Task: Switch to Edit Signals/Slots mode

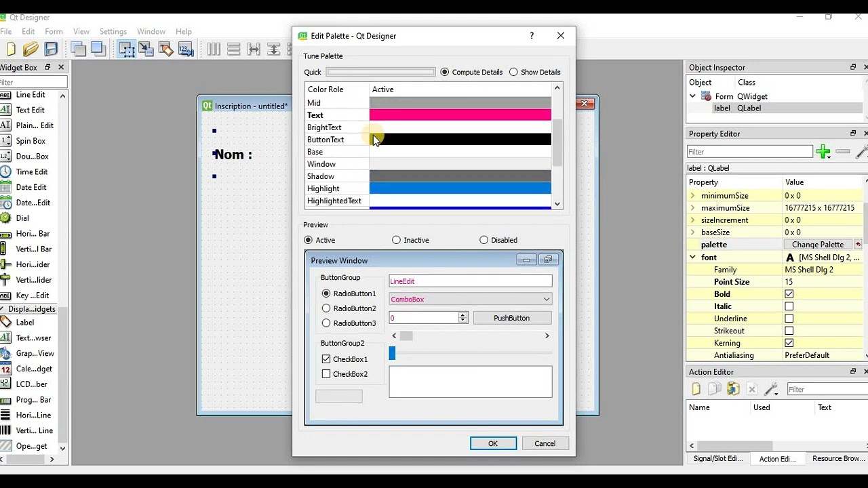Action: point(146,49)
